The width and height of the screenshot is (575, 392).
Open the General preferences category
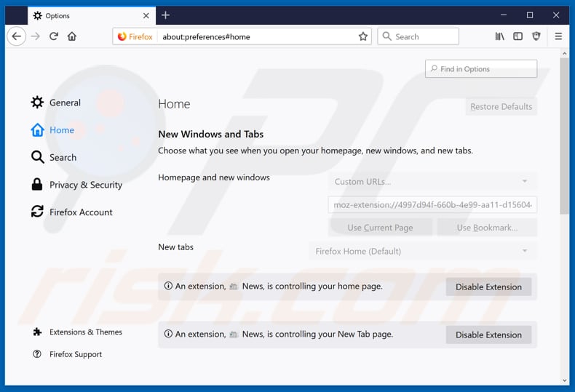(x=56, y=103)
